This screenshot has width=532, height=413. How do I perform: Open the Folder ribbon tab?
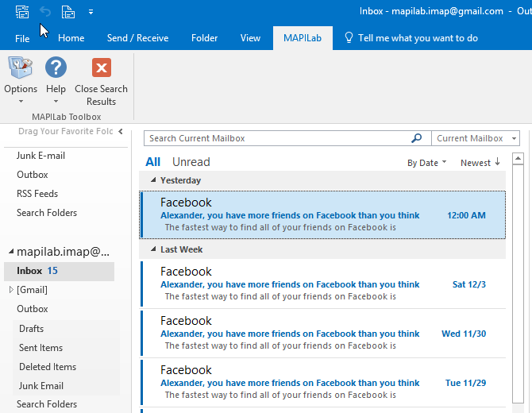(204, 38)
